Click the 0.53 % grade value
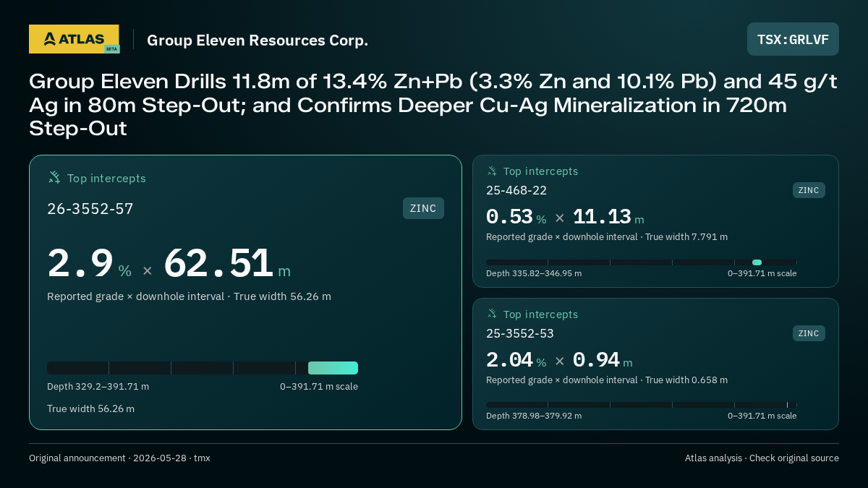Screen dimensions: 868x488 (x=516, y=217)
